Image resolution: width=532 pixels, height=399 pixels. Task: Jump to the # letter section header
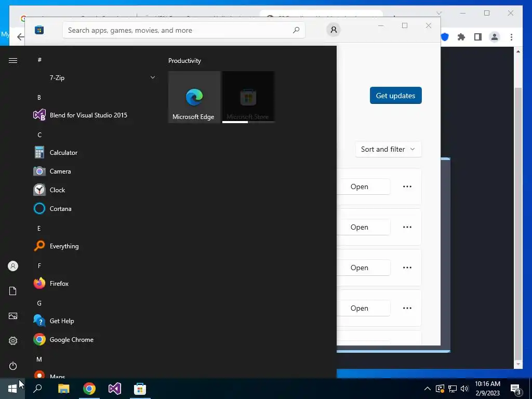click(x=39, y=60)
